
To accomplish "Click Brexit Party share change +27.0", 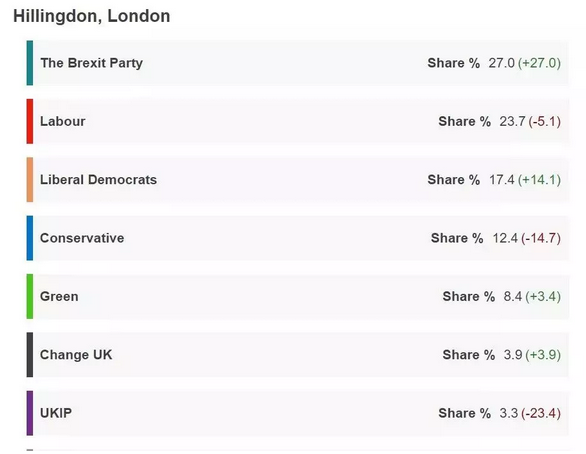I will pyautogui.click(x=539, y=63).
